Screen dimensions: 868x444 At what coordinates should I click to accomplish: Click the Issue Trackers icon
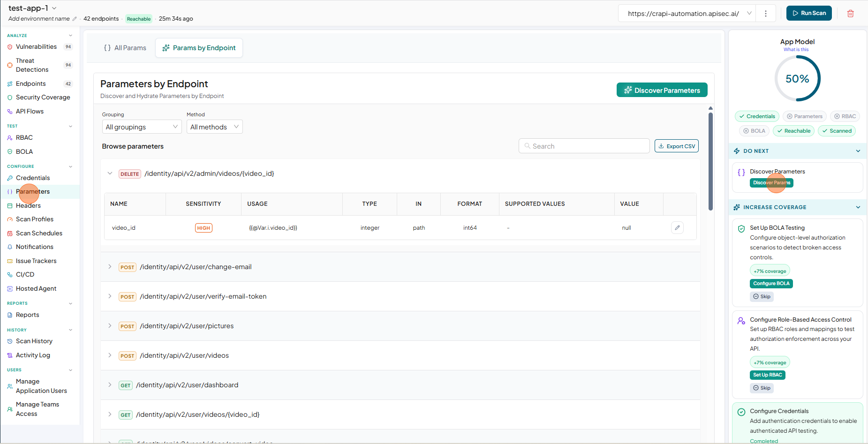(10, 261)
